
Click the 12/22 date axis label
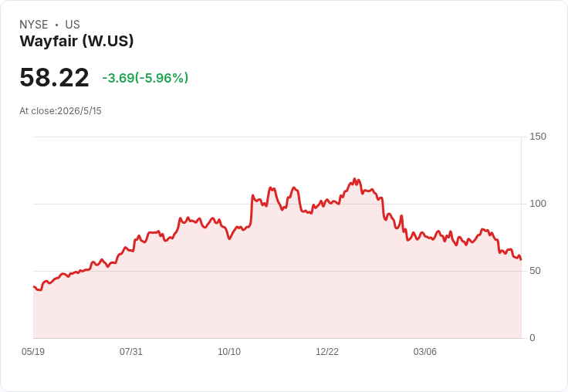click(327, 351)
